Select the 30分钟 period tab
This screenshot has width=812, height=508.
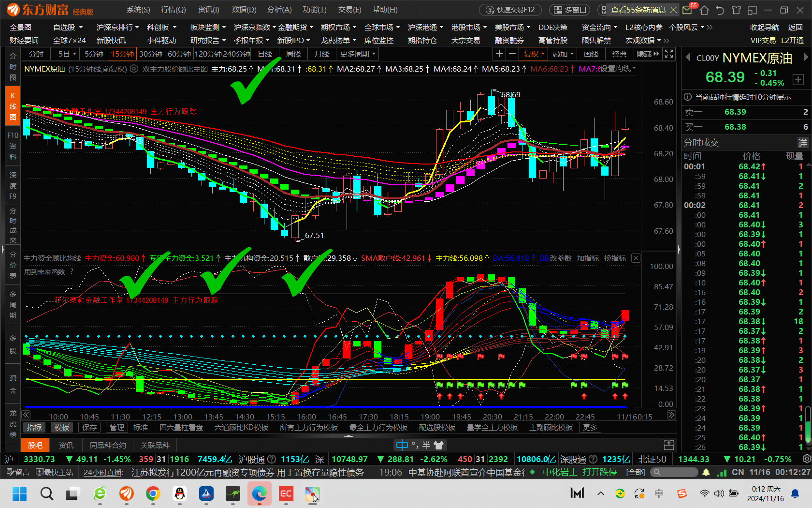point(151,54)
